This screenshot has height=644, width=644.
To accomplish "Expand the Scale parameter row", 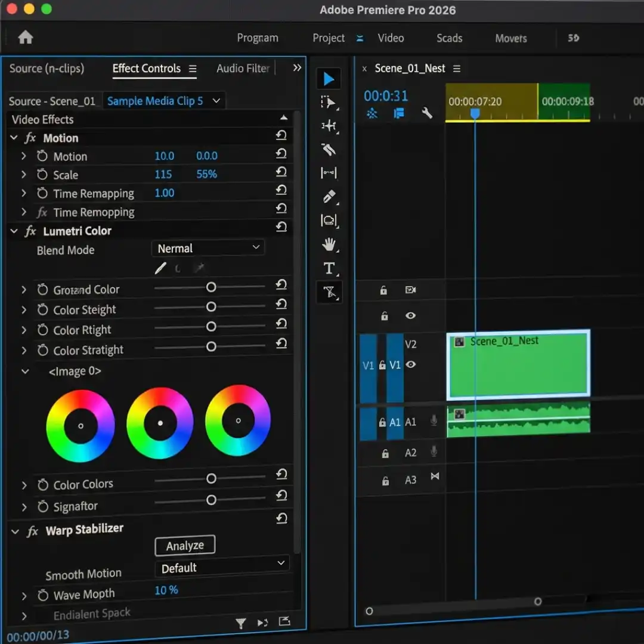I will (23, 175).
